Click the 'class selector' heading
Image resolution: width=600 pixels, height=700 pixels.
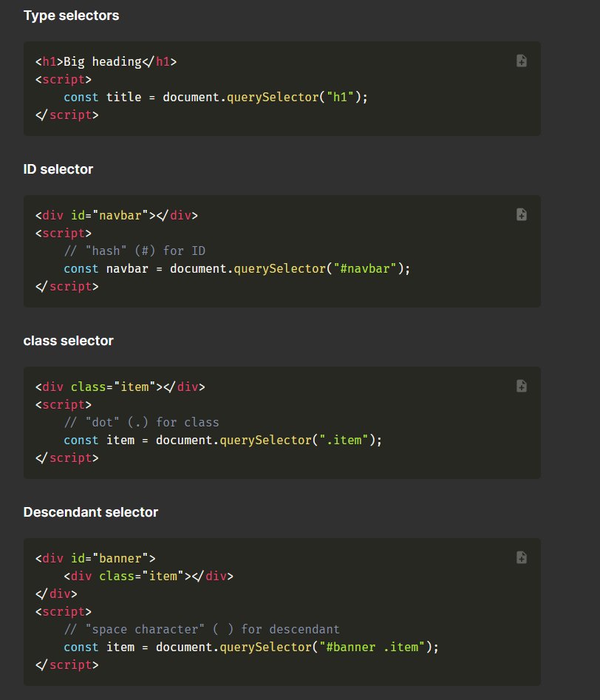tap(68, 341)
